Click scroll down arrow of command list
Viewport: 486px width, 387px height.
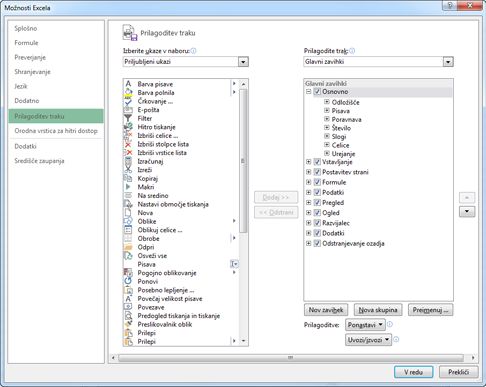point(243,341)
